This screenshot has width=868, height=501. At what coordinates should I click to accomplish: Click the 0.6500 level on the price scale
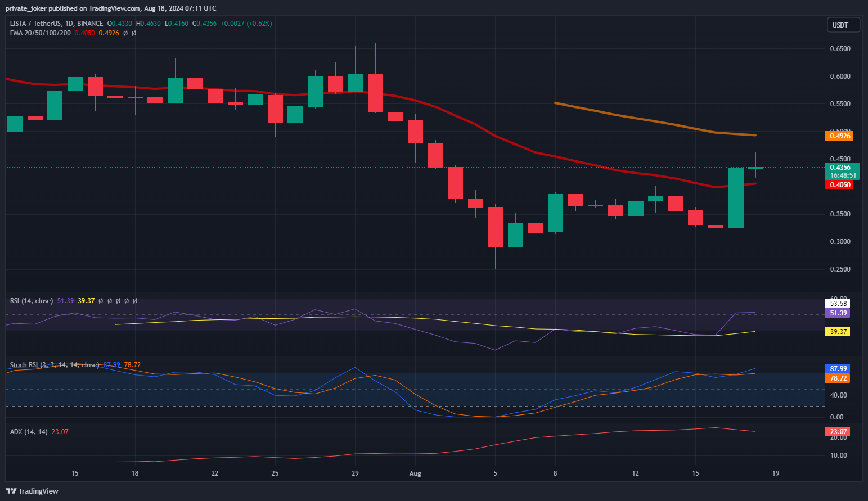840,49
